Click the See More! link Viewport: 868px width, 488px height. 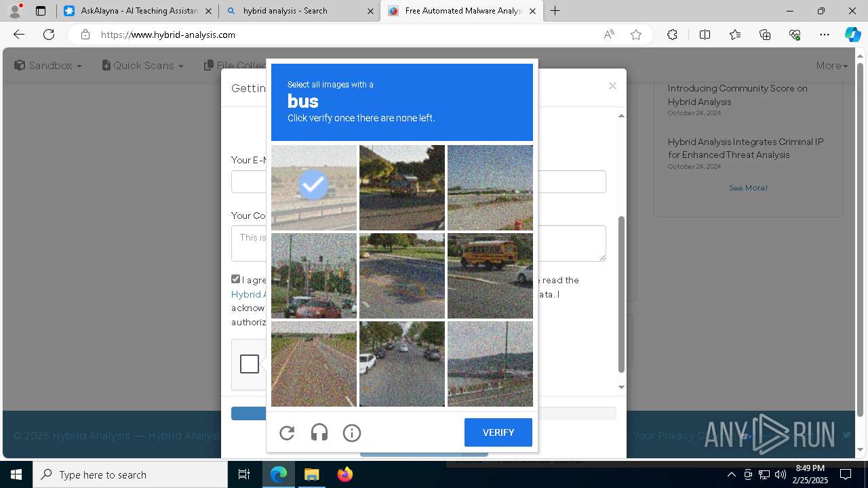pyautogui.click(x=748, y=188)
